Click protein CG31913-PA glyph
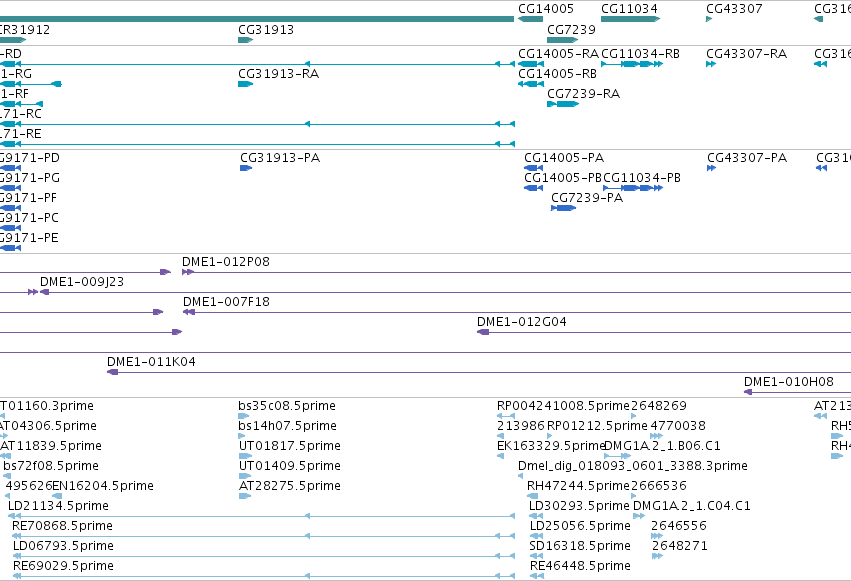Image resolution: width=851 pixels, height=581 pixels. (246, 168)
